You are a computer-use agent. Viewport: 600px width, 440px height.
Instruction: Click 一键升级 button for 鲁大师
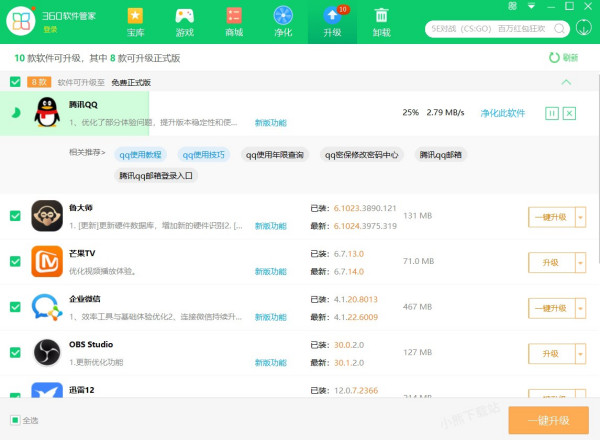tap(551, 217)
